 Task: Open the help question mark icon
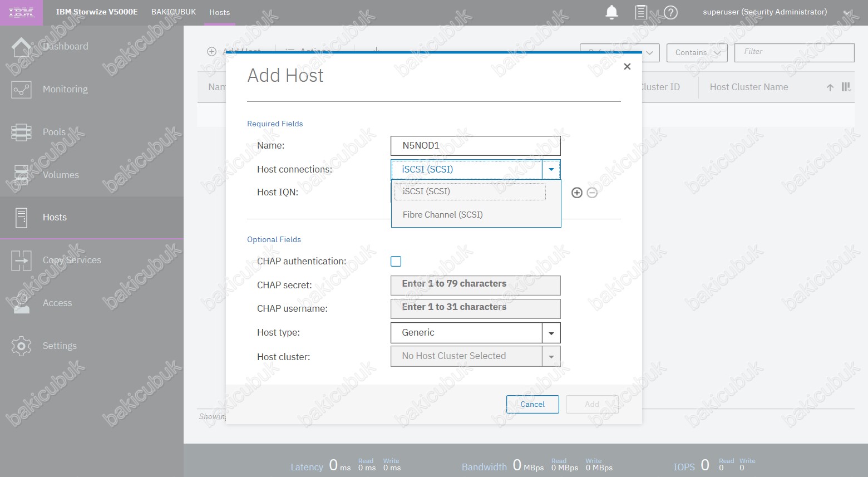tap(670, 12)
